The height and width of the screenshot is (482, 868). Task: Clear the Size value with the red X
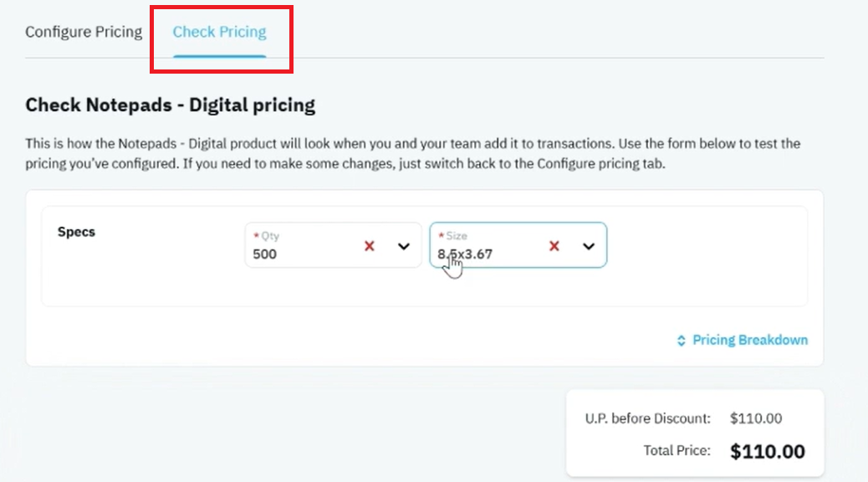tap(554, 246)
